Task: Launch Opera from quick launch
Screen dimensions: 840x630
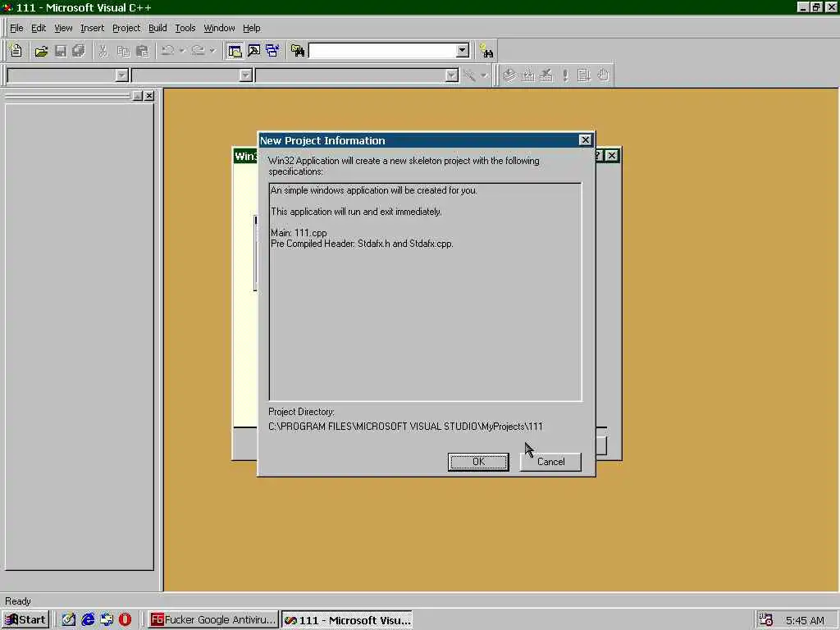Action: click(x=125, y=620)
